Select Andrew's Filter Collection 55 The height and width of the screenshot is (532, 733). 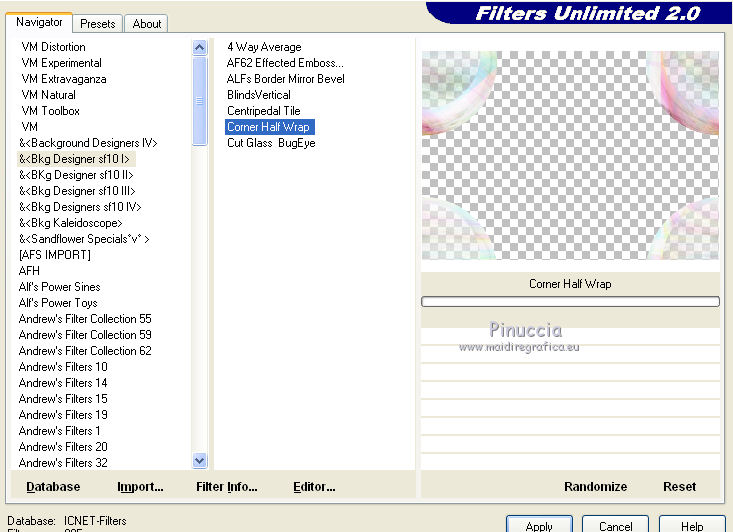[85, 319]
